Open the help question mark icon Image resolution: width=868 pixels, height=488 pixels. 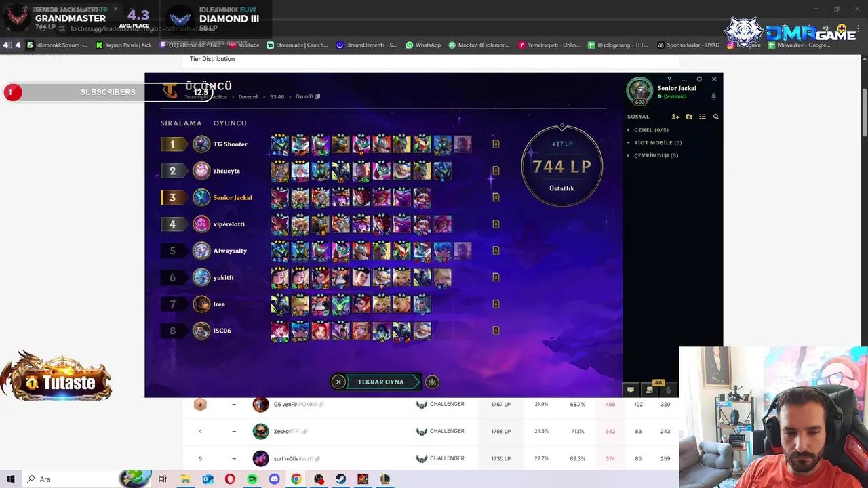[x=669, y=79]
